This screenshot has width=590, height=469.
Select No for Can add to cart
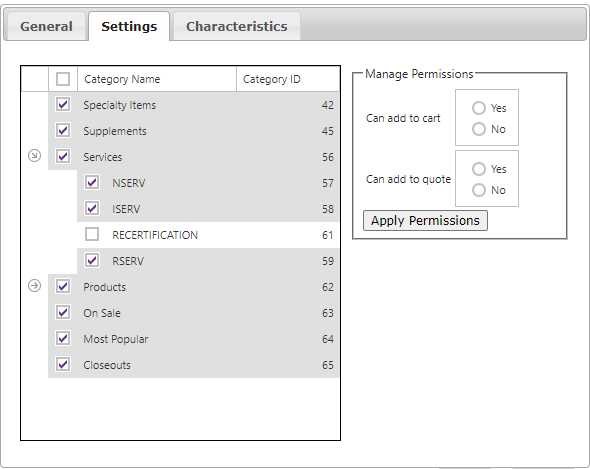[479, 129]
